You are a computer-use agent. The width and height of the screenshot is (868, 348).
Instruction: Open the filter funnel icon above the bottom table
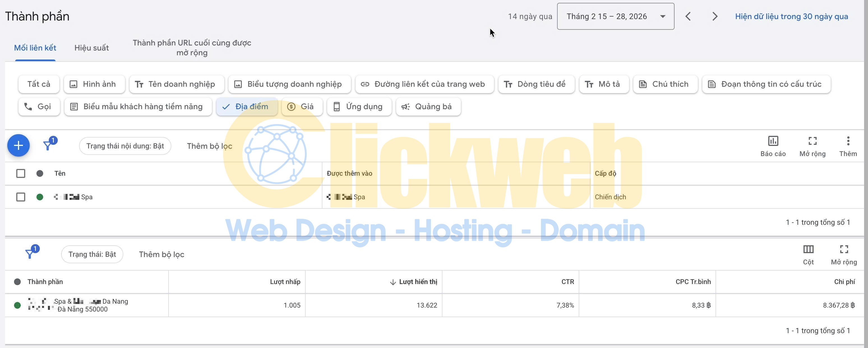pos(31,254)
